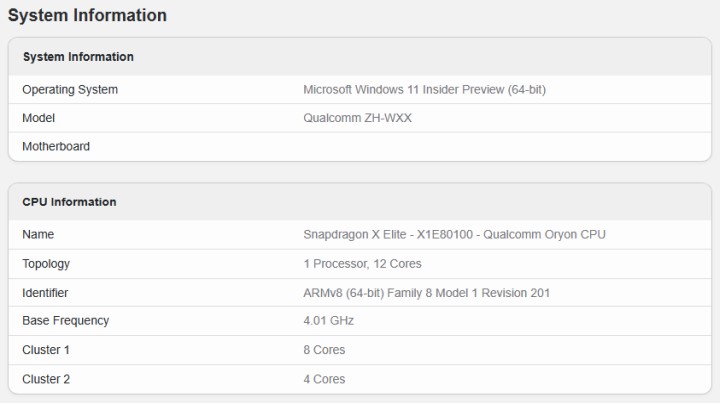This screenshot has width=720, height=403.
Task: Click the 4.01 GHz frequency value
Action: [x=328, y=321]
